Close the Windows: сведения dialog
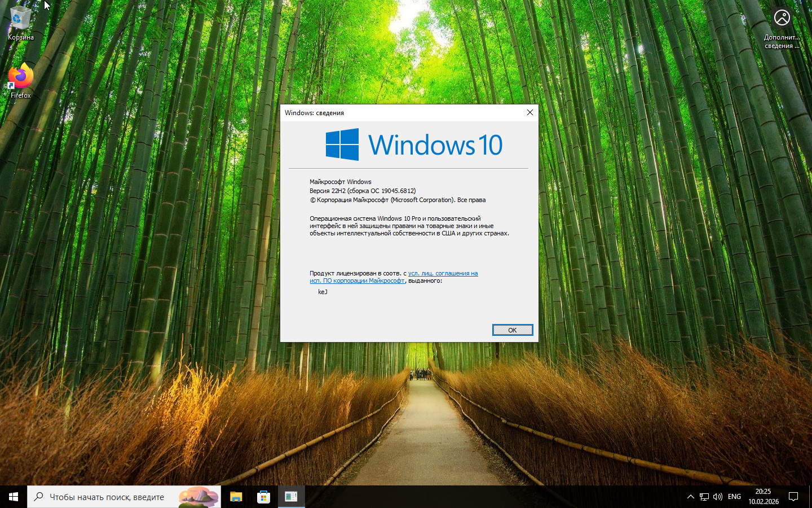The width and height of the screenshot is (812, 508). (x=529, y=112)
